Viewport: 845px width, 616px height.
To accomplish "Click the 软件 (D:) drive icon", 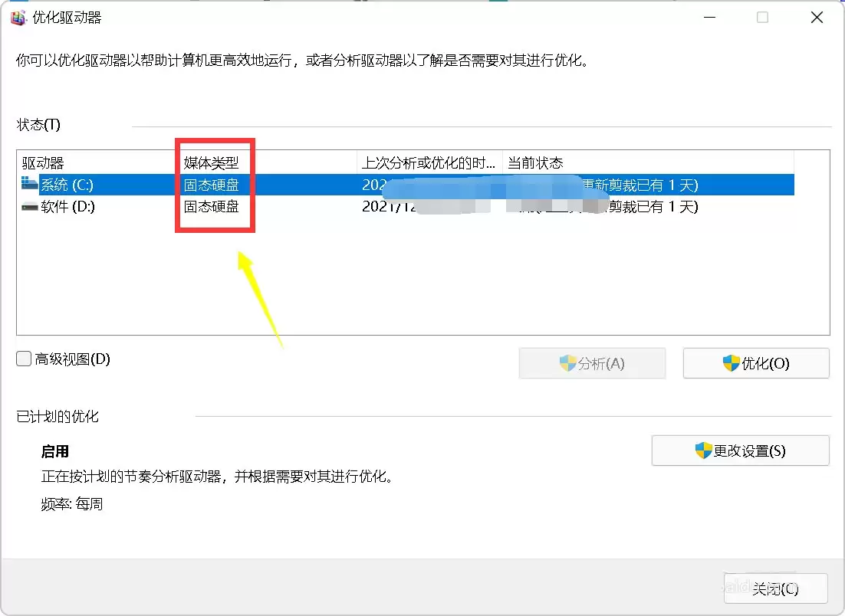I will click(30, 207).
